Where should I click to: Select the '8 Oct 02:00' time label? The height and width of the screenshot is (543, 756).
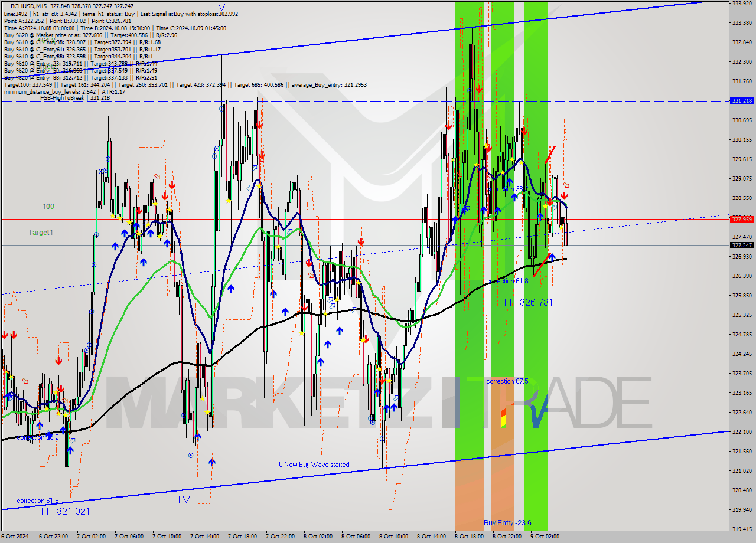[318, 537]
